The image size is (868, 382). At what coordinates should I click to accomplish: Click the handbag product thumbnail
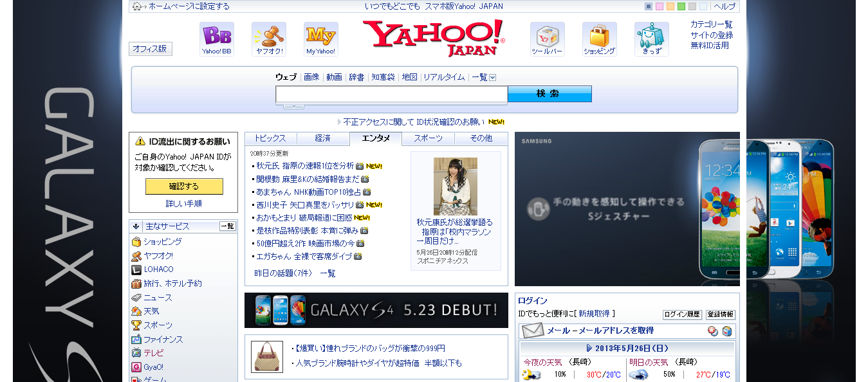pos(267,357)
